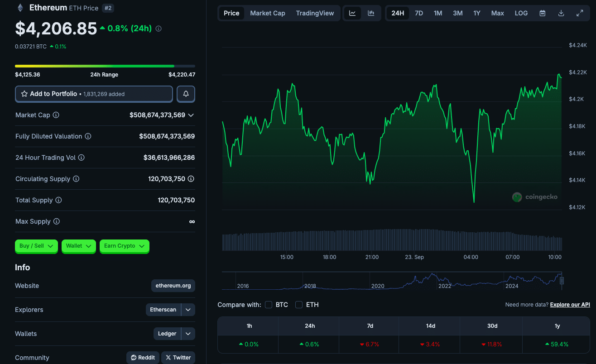The width and height of the screenshot is (596, 364).
Task: Click the Ethereum diamond logo icon
Action: (x=20, y=8)
